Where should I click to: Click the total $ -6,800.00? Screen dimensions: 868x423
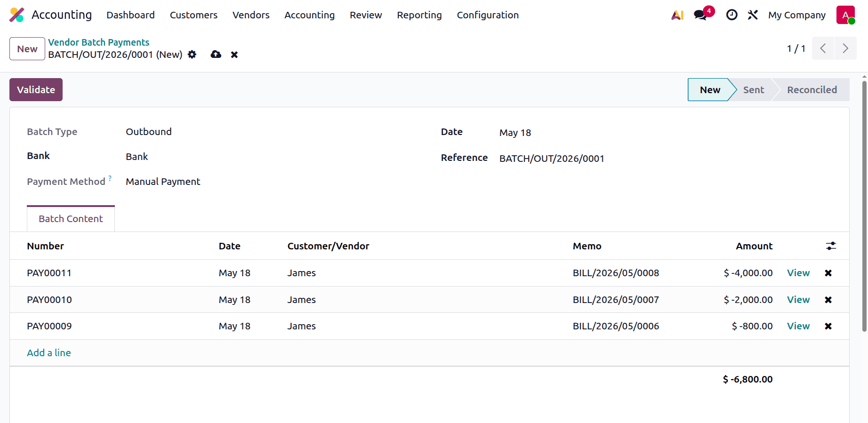click(x=747, y=379)
